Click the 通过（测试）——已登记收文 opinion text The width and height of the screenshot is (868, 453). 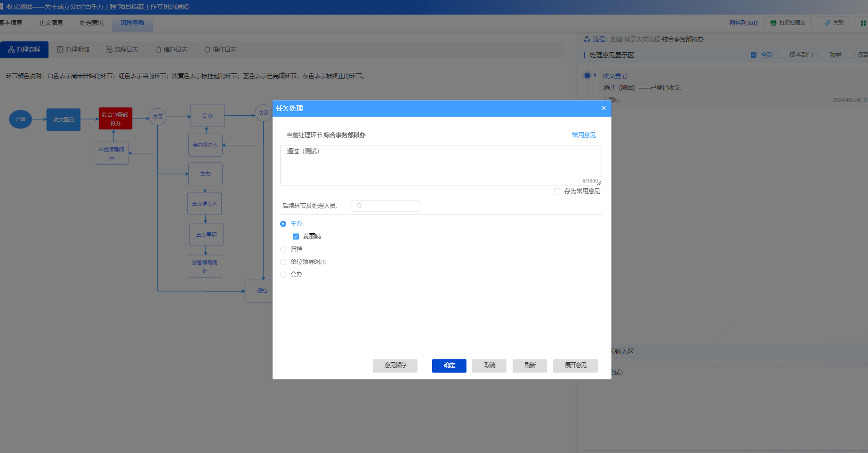tap(643, 88)
